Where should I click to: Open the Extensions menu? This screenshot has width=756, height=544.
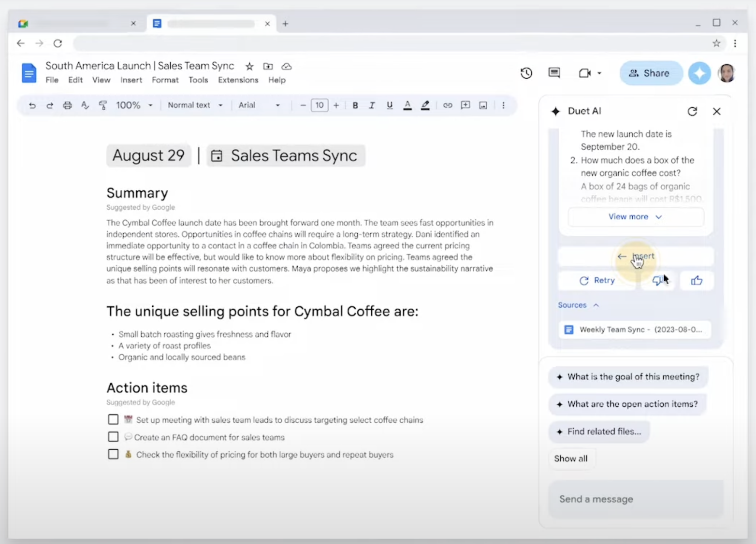(x=238, y=80)
